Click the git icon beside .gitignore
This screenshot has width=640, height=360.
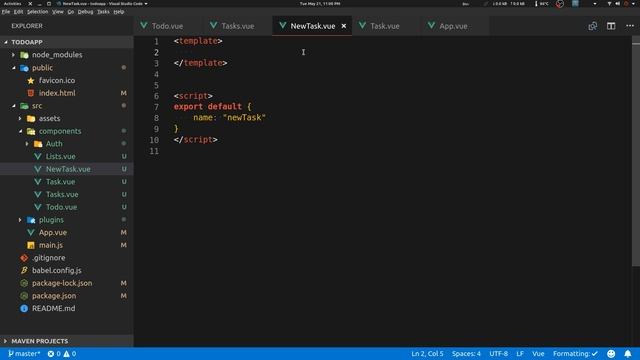tap(24, 258)
